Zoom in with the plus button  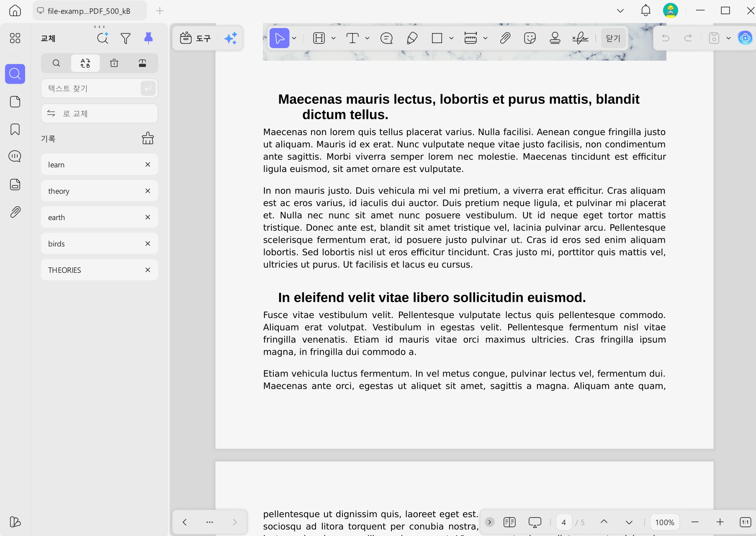pos(720,522)
